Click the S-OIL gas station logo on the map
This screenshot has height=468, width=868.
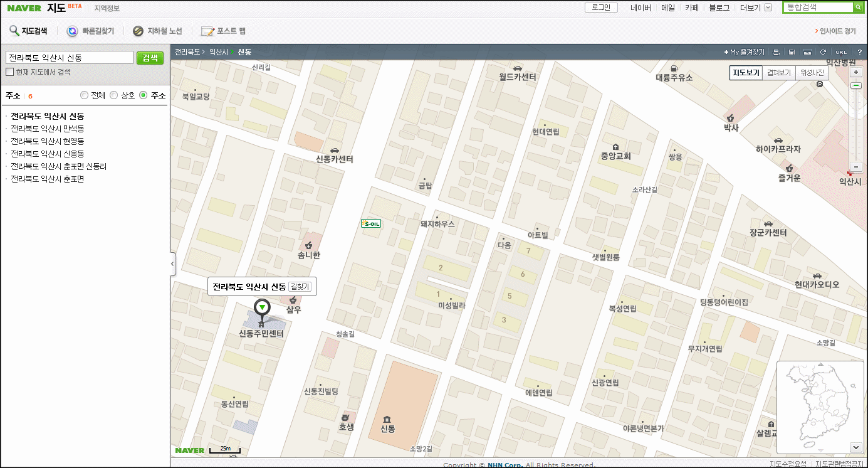click(370, 223)
